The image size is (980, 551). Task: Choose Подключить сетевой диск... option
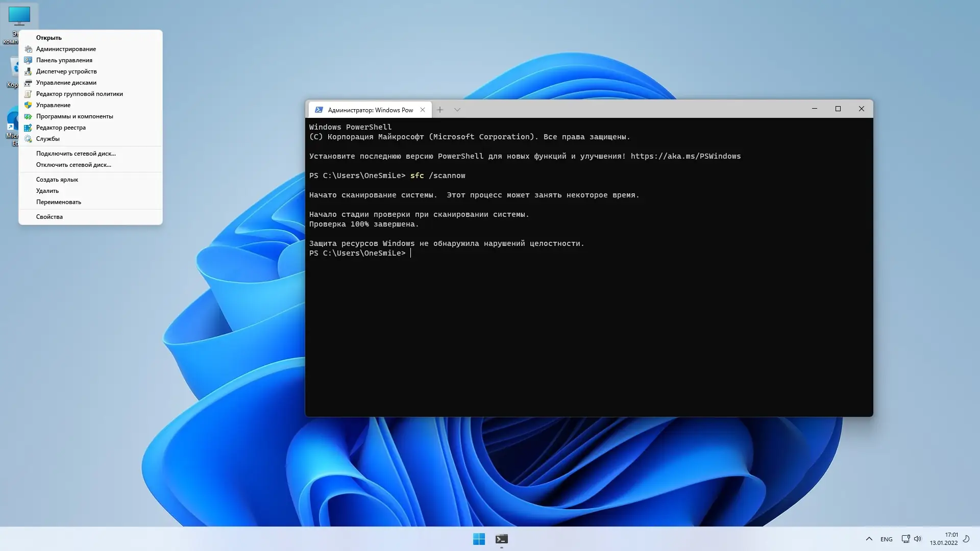click(76, 154)
